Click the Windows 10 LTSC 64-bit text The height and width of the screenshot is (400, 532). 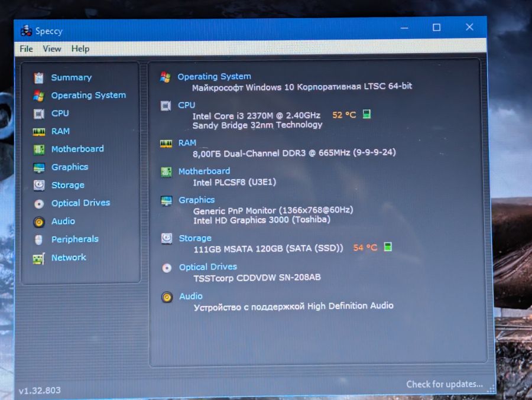click(302, 87)
